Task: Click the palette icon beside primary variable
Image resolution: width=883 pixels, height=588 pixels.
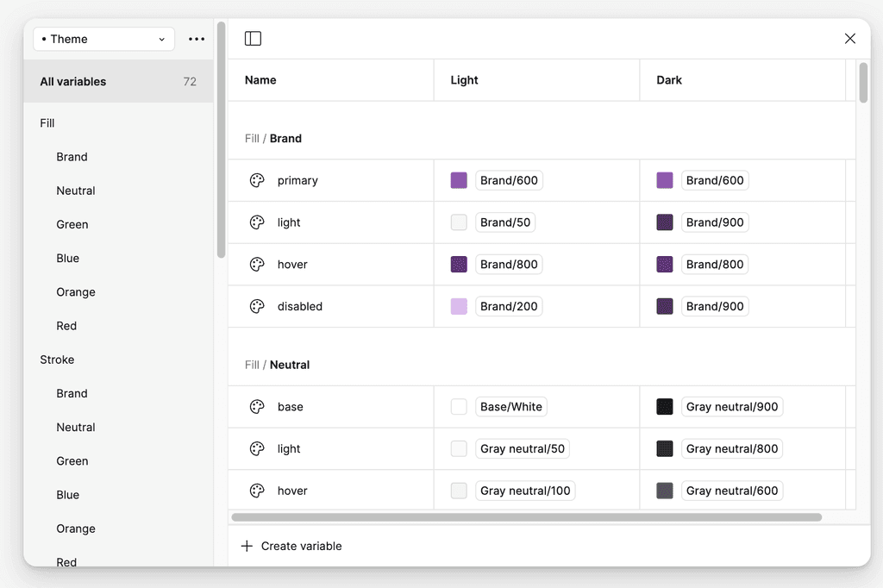Action: 256,180
